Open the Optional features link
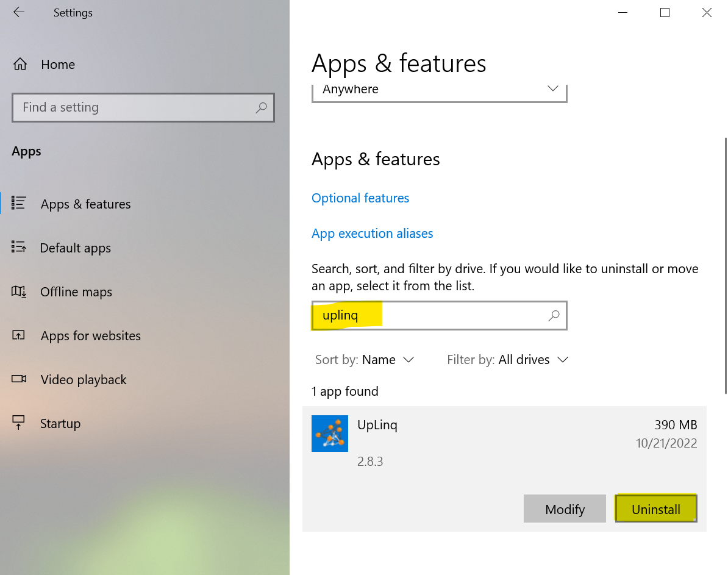Image resolution: width=728 pixels, height=575 pixels. pyautogui.click(x=360, y=198)
